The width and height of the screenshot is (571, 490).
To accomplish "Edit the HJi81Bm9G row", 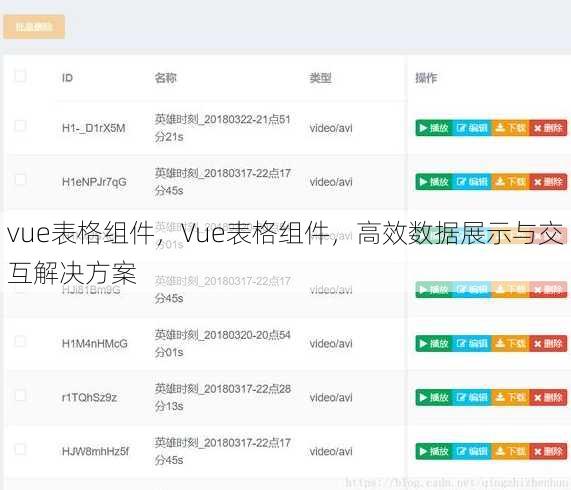I will coord(472,289).
